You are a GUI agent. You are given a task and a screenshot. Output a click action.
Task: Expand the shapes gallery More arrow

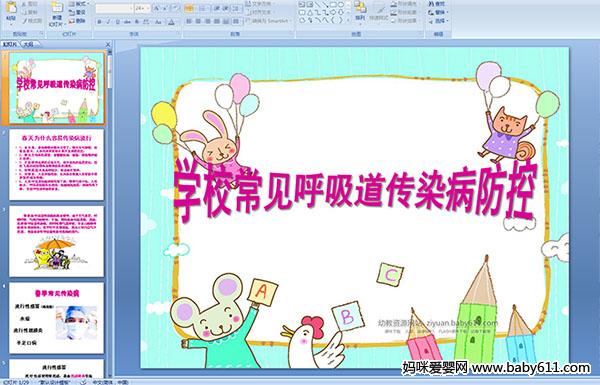point(348,20)
